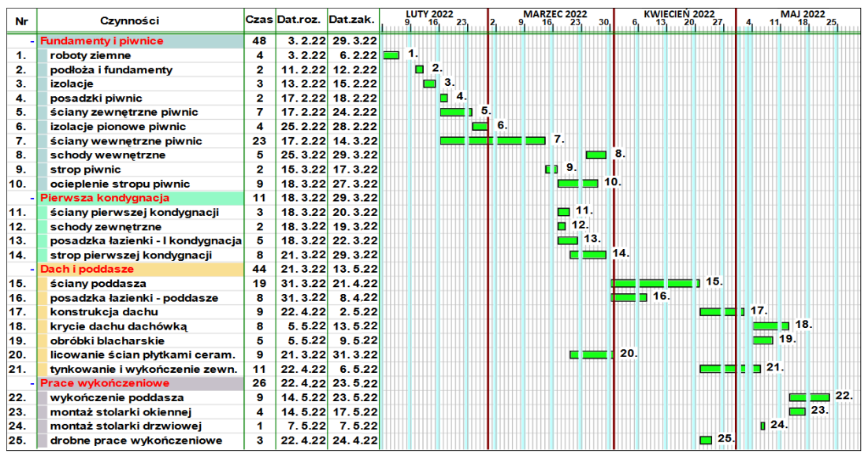The image size is (868, 454).
Task: Select the Gantt bar labeled 15
Action: tap(655, 283)
